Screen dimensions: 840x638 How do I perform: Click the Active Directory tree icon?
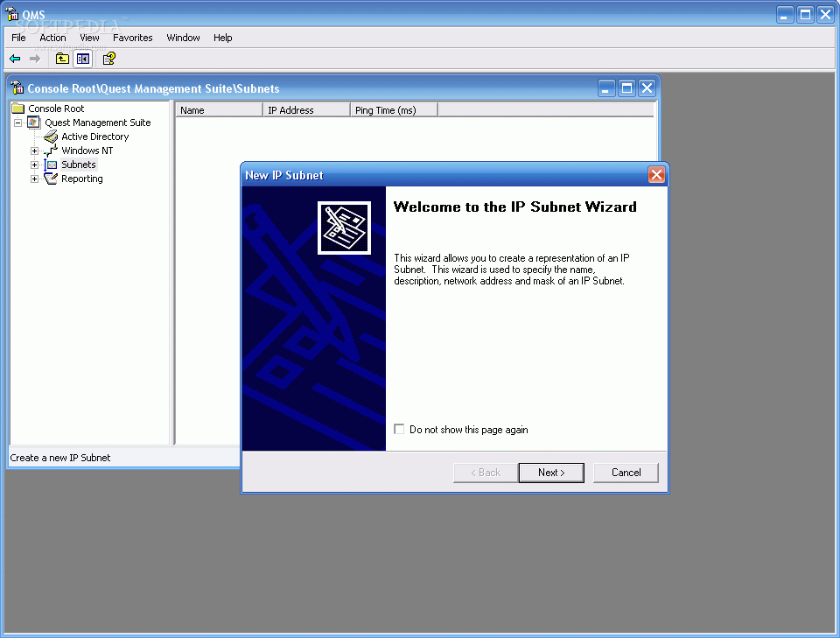pyautogui.click(x=51, y=137)
